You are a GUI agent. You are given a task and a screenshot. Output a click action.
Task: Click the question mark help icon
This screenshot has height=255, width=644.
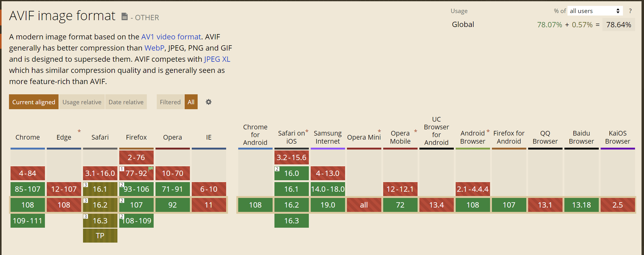coord(630,11)
